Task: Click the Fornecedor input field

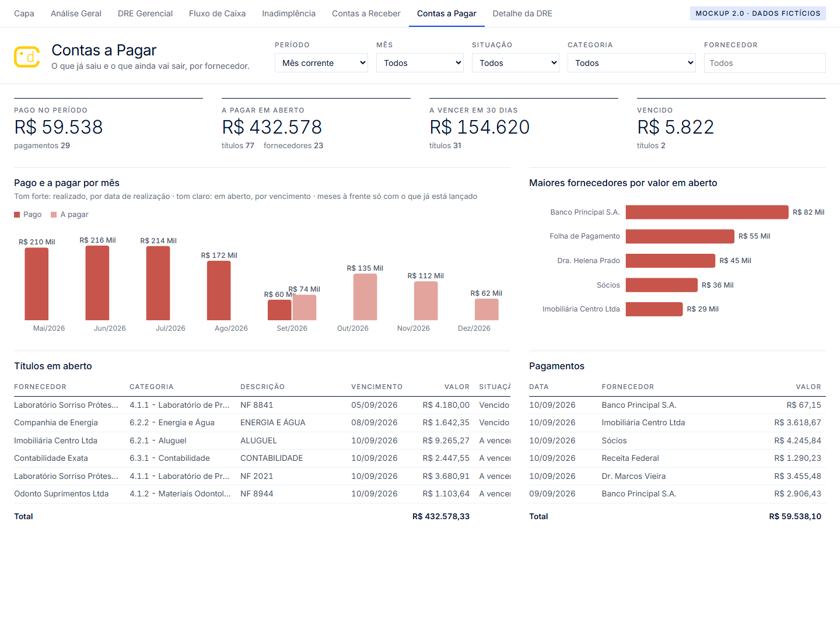Action: pyautogui.click(x=765, y=63)
